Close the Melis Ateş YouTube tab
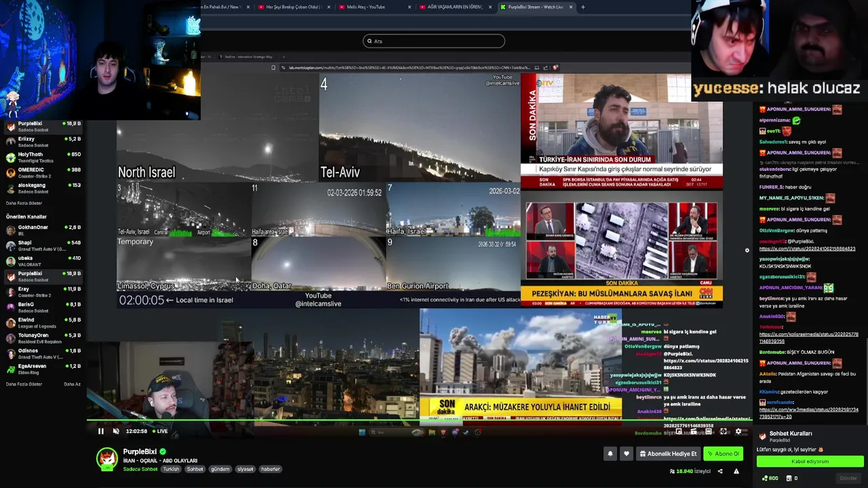This screenshot has height=488, width=868. tap(410, 7)
